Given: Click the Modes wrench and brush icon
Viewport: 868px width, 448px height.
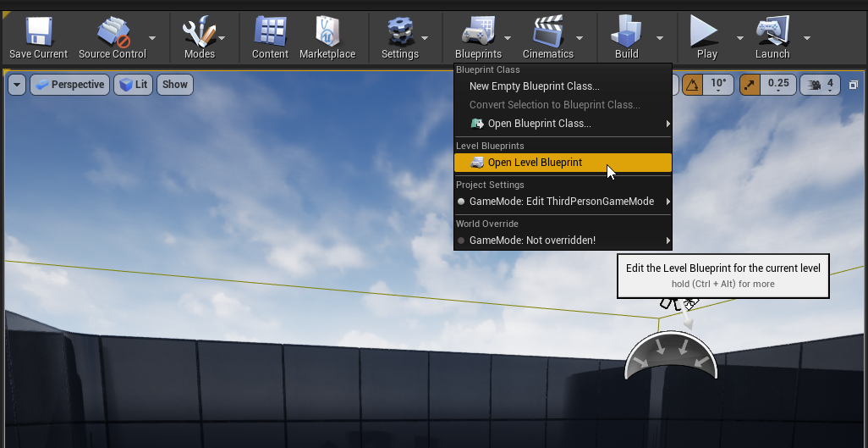Looking at the screenshot, I should pos(199,31).
